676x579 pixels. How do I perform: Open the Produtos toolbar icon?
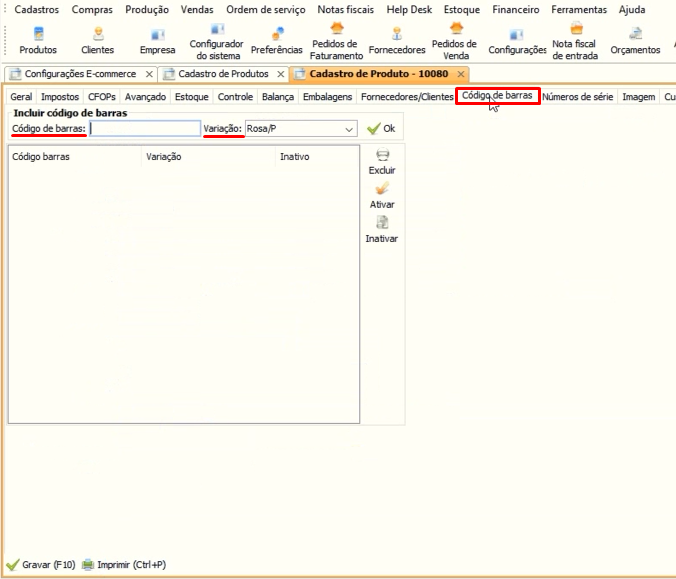[x=38, y=34]
